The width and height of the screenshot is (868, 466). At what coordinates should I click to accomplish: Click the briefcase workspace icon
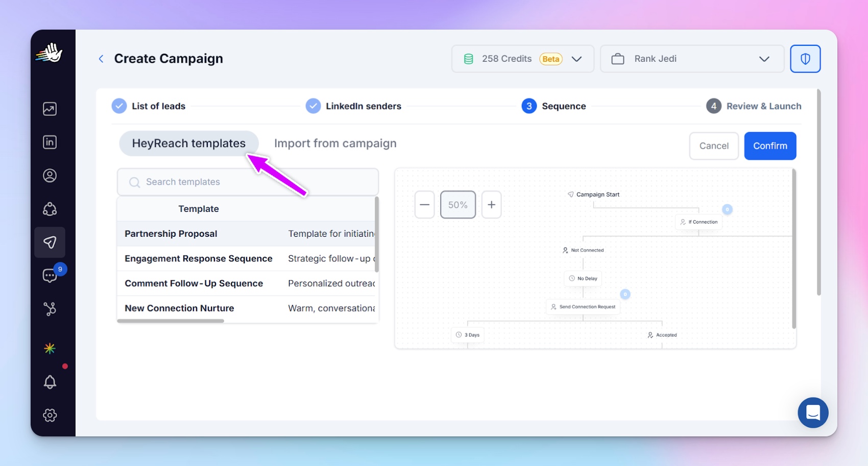618,59
